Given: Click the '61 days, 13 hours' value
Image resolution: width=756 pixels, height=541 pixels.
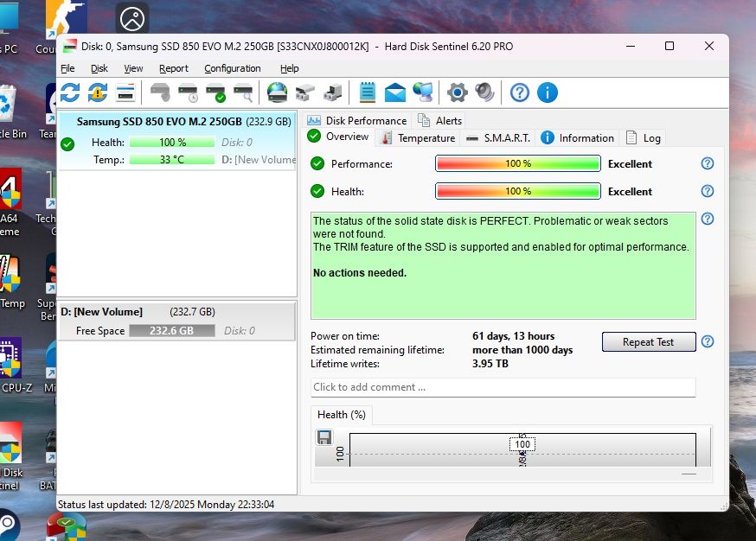Looking at the screenshot, I should pyautogui.click(x=513, y=336).
